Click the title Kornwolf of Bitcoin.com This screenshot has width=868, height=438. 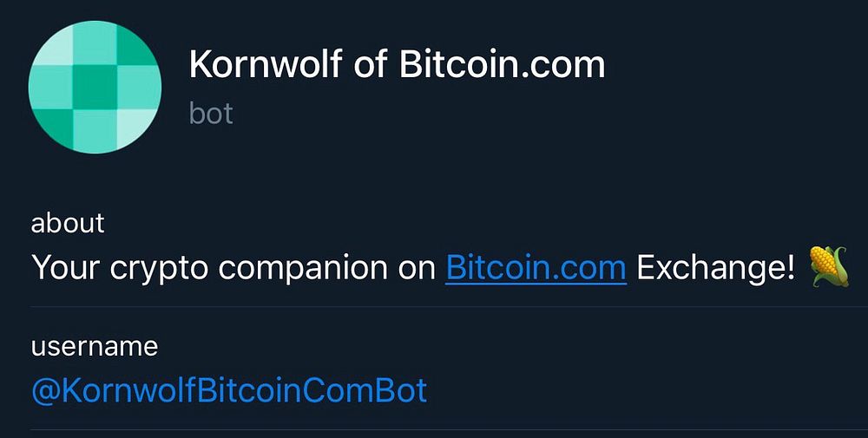tap(397, 66)
